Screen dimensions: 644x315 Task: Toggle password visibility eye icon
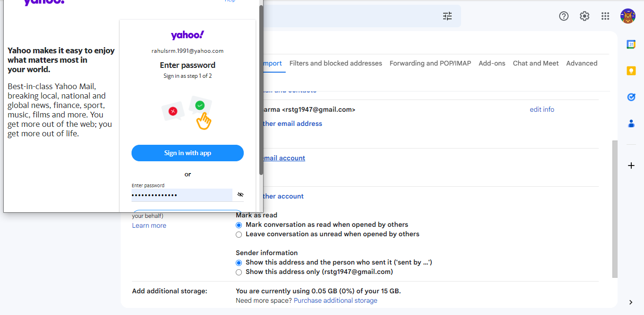point(240,195)
